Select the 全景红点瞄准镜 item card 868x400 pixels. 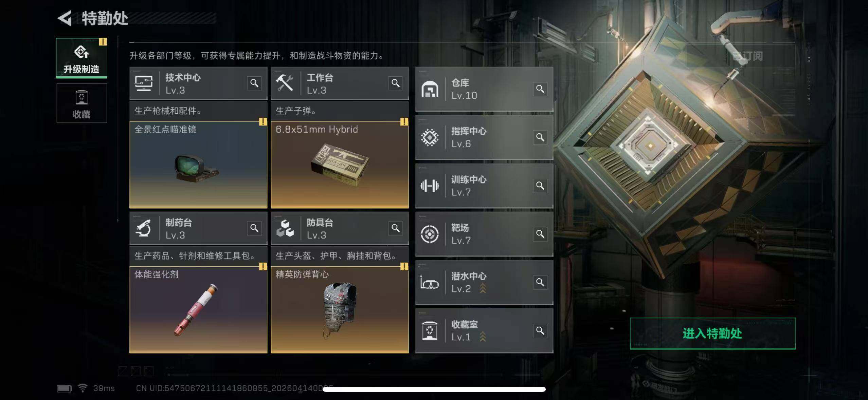pyautogui.click(x=198, y=165)
